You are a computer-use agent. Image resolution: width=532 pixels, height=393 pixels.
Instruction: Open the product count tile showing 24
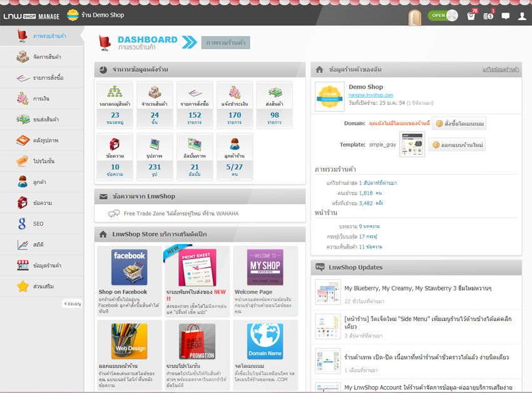coord(155,105)
